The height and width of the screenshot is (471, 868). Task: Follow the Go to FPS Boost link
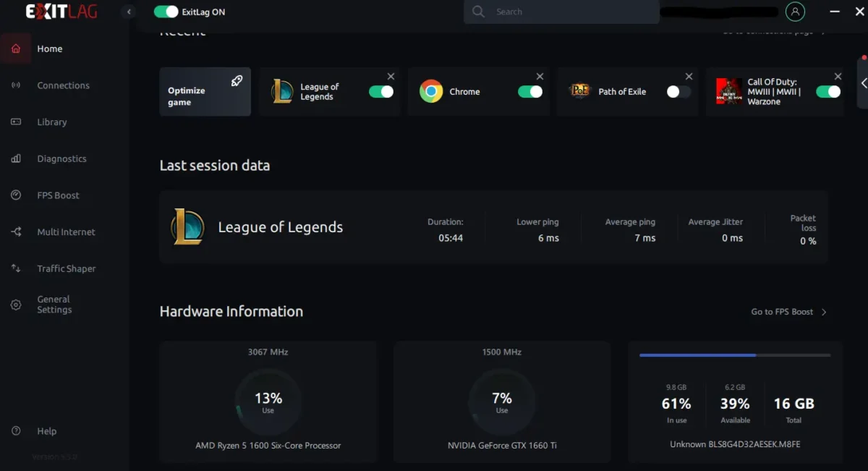coord(789,312)
